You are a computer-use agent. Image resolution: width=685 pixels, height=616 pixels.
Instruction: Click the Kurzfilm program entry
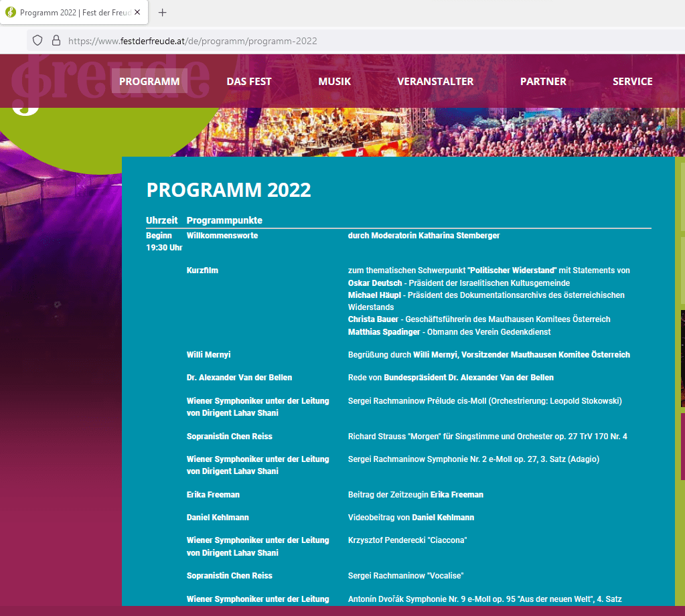point(202,271)
